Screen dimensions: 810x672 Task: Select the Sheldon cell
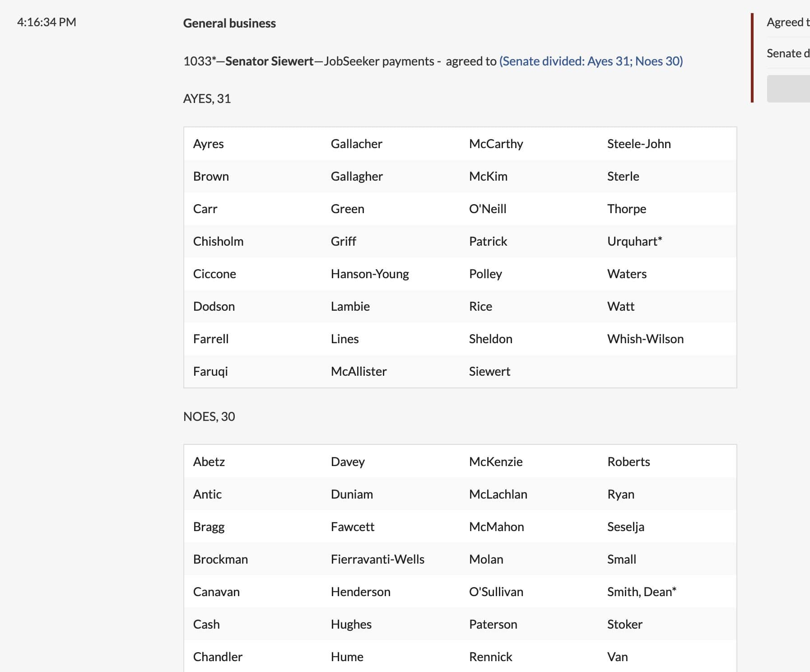(529, 339)
